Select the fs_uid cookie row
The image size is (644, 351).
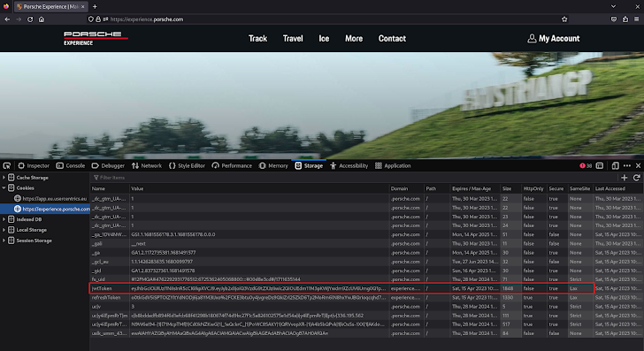[x=367, y=279]
